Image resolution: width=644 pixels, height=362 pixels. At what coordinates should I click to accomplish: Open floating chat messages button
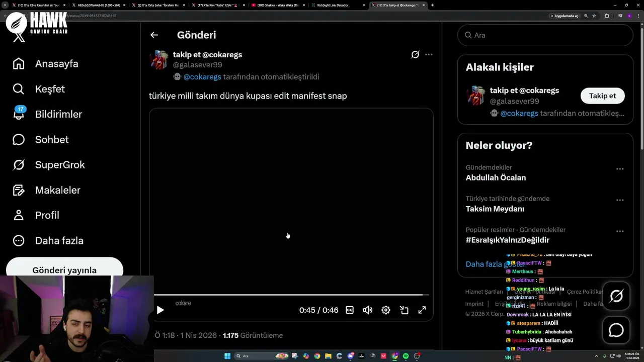616,330
